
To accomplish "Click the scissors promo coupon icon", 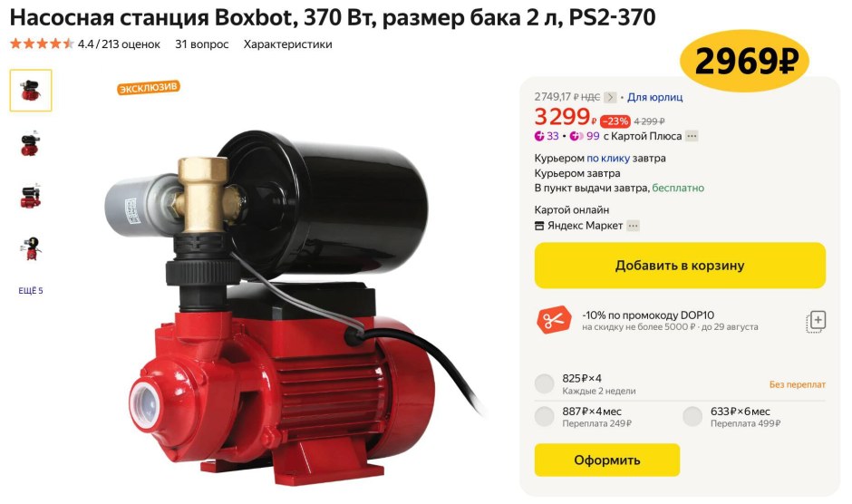I will pyautogui.click(x=554, y=320).
